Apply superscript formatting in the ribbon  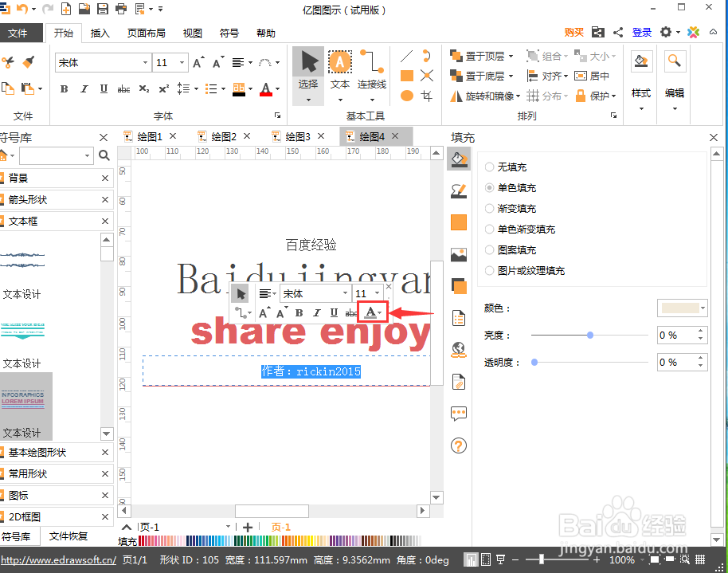(164, 88)
